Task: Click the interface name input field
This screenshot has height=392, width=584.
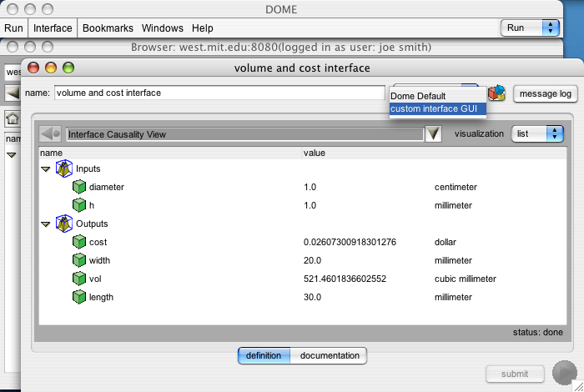Action: [219, 93]
